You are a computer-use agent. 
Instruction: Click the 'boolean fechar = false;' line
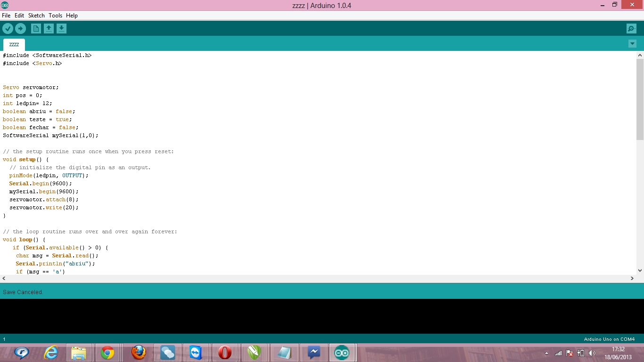(x=41, y=127)
